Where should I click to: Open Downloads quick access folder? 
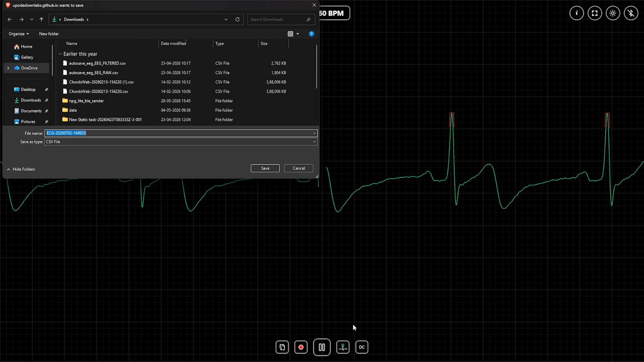coord(31,100)
